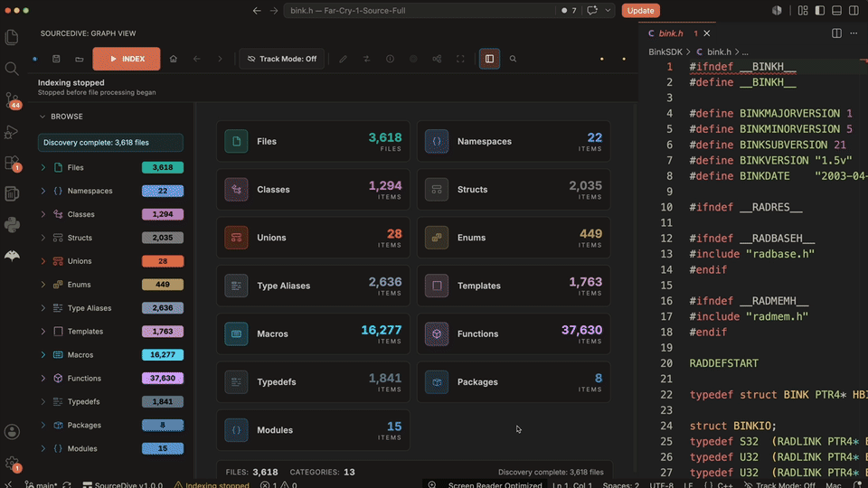Close the bink.h tab

[707, 33]
